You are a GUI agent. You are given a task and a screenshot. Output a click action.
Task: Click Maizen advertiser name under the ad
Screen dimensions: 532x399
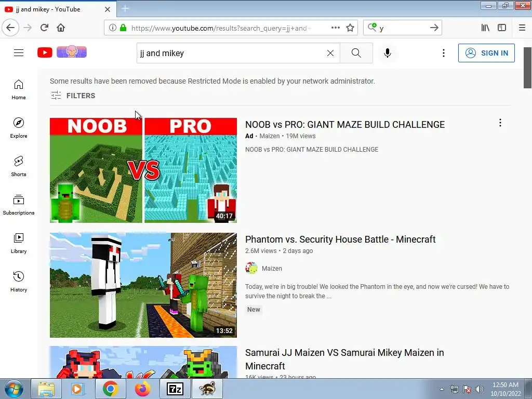[270, 136]
